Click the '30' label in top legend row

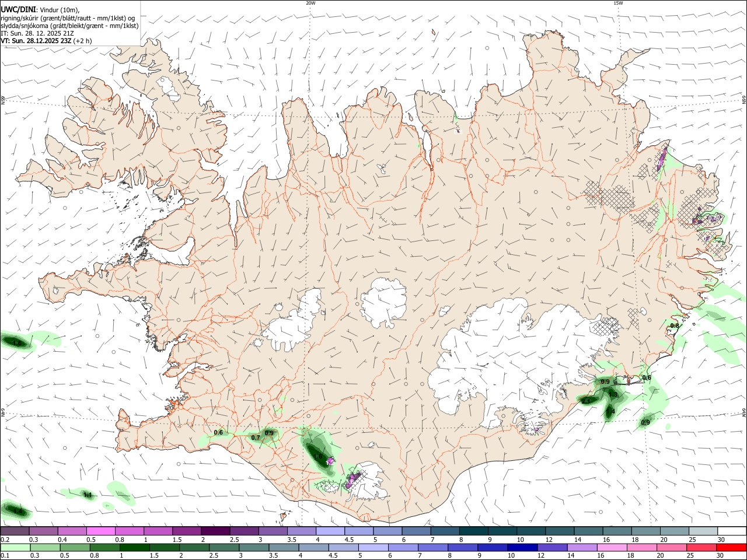point(721,540)
